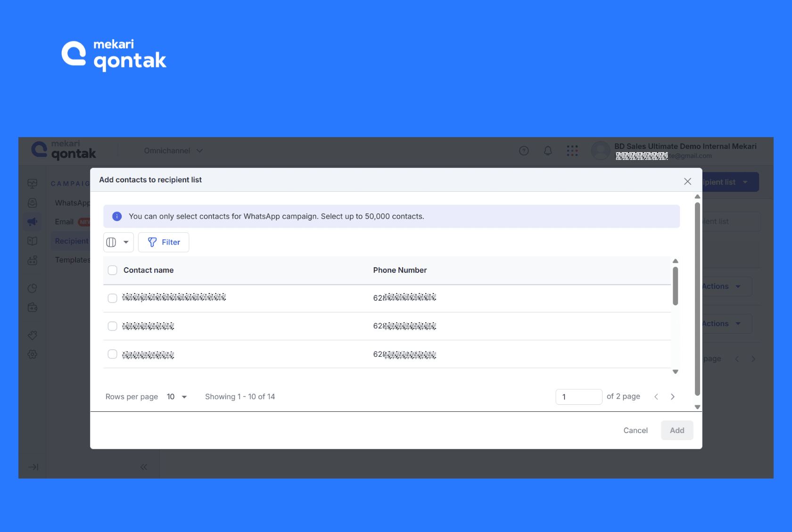Collapse sidebar with double chevron icon
This screenshot has width=792, height=532.
coord(144,467)
